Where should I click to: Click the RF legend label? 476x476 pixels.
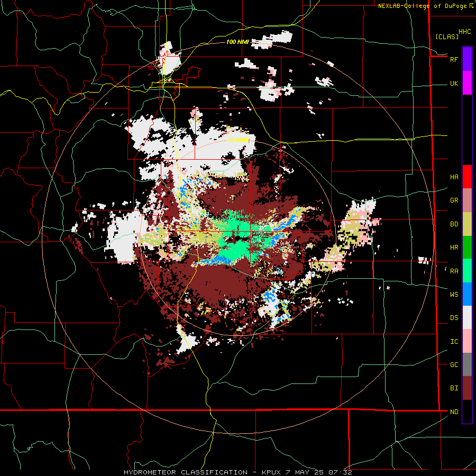tap(454, 59)
